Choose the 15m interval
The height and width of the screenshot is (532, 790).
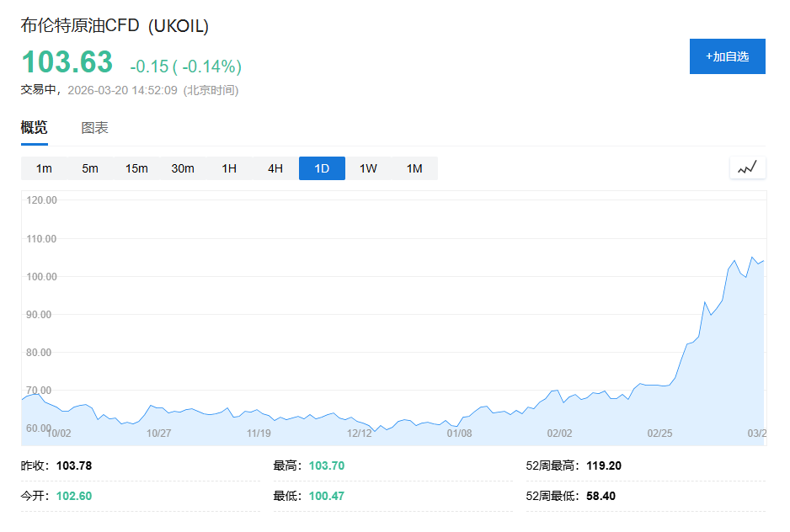coord(136,168)
